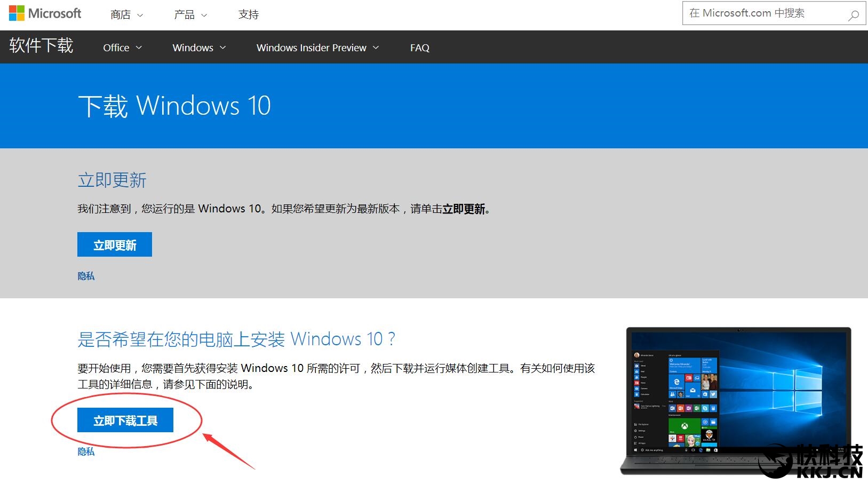Click the Microsoft logo
The image size is (868, 484).
(x=45, y=13)
